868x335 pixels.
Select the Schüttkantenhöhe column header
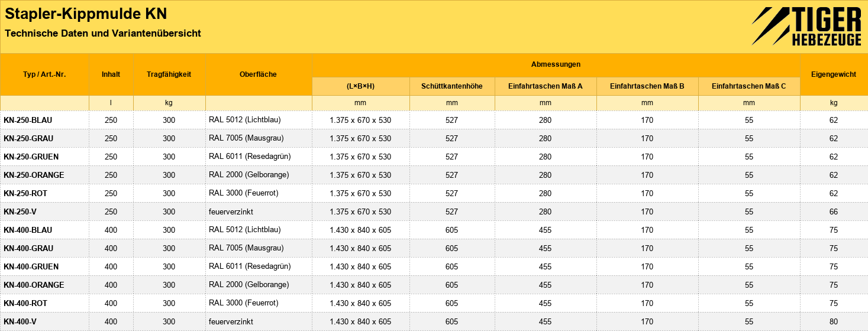click(x=452, y=86)
